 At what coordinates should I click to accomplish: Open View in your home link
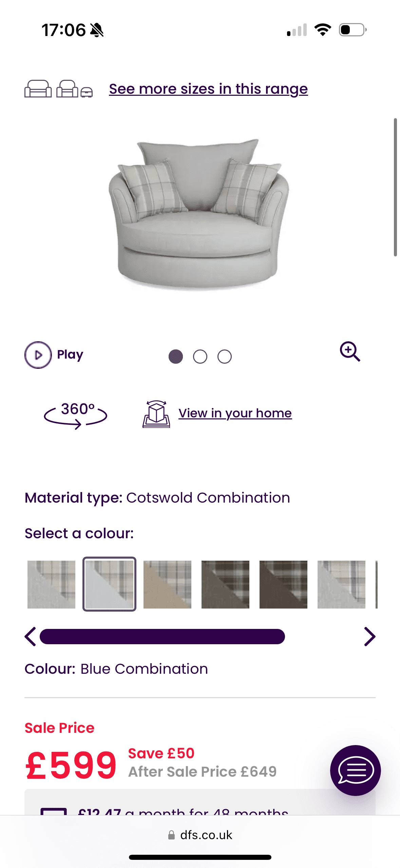click(x=235, y=413)
